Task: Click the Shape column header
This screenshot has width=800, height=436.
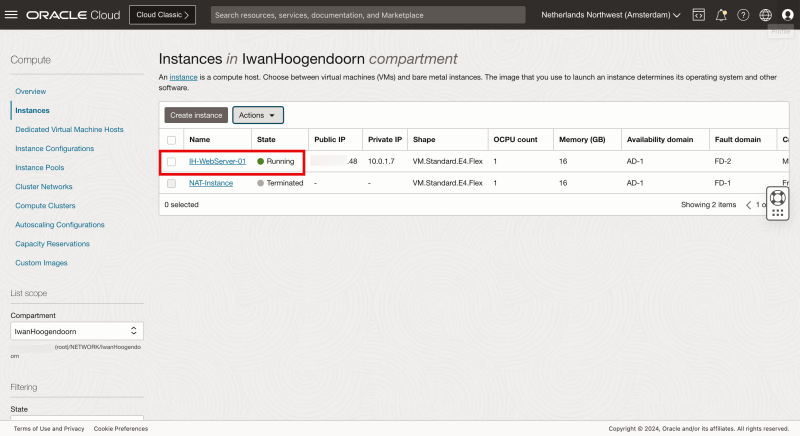Action: (424, 139)
